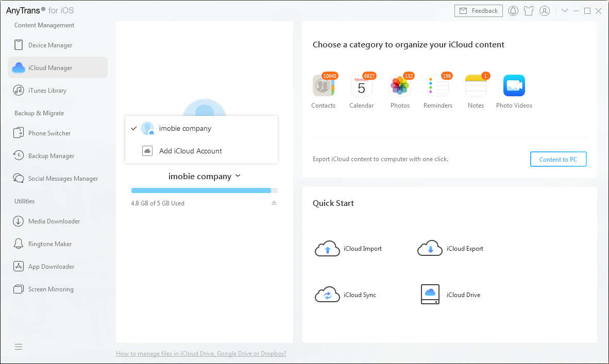Click the Content to PC button
The height and width of the screenshot is (364, 609).
tap(558, 159)
